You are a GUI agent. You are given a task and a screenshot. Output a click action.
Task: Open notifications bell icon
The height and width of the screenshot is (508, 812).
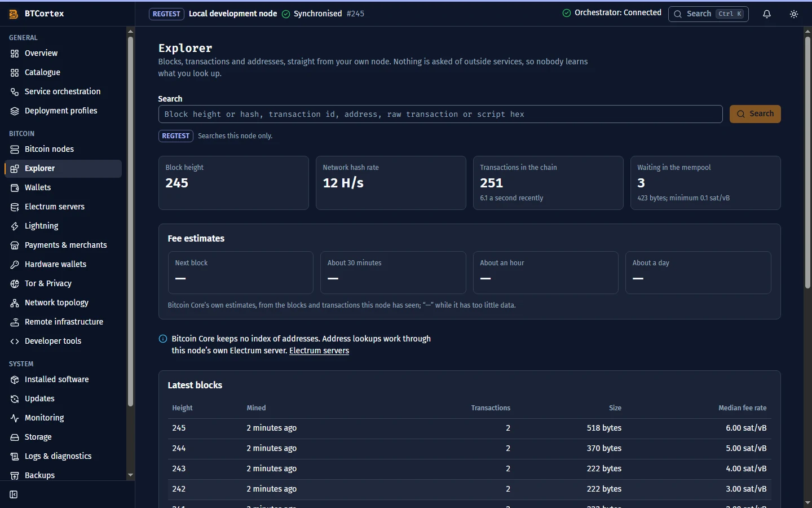point(767,14)
